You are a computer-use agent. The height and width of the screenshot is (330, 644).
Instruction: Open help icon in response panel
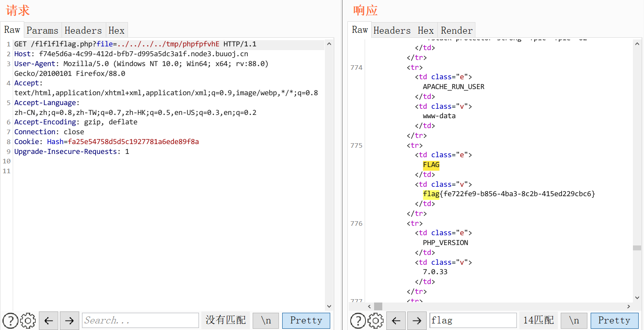358,321
